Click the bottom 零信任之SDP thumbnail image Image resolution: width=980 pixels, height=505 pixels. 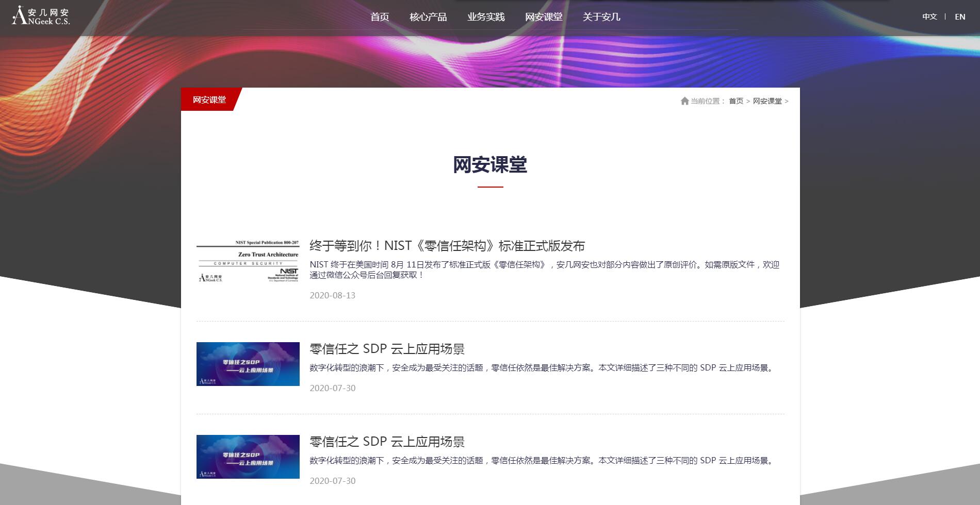(248, 457)
